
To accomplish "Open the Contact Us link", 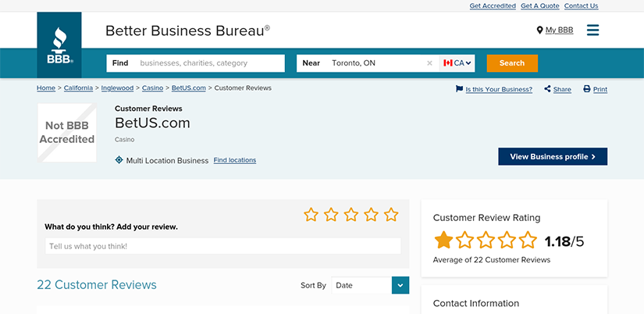I will 581,5.
